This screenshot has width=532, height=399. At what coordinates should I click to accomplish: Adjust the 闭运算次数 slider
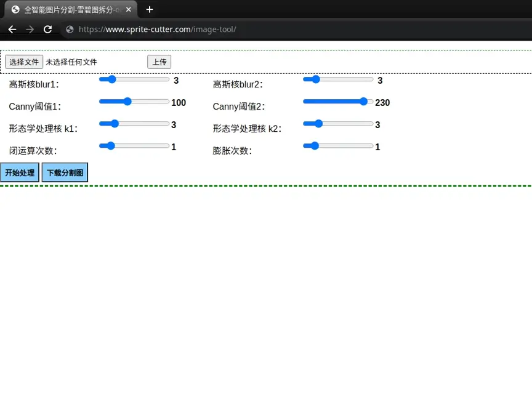tap(134, 146)
